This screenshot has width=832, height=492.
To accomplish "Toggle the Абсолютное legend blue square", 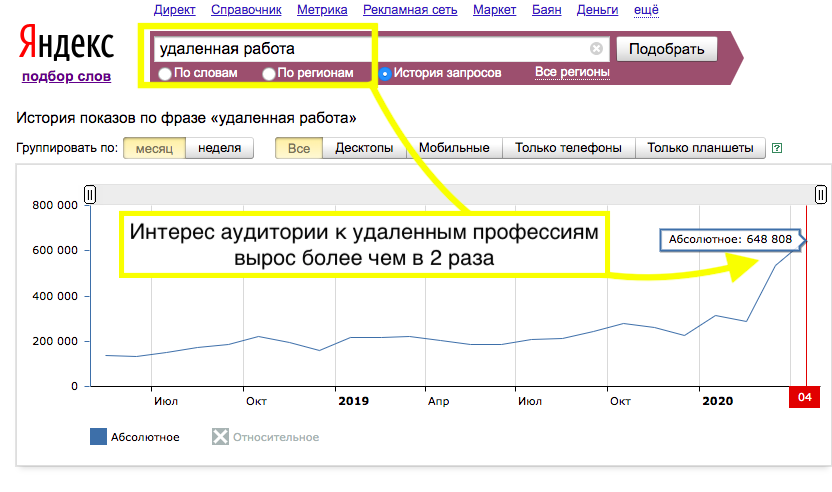I will pos(98,437).
